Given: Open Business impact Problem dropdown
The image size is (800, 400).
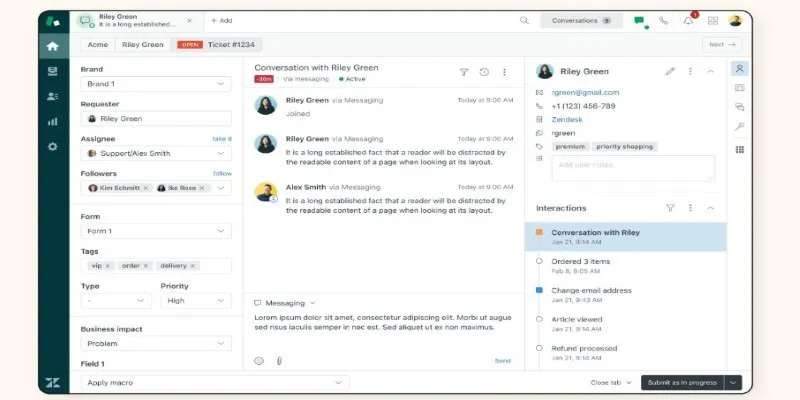Looking at the screenshot, I should coord(156,344).
